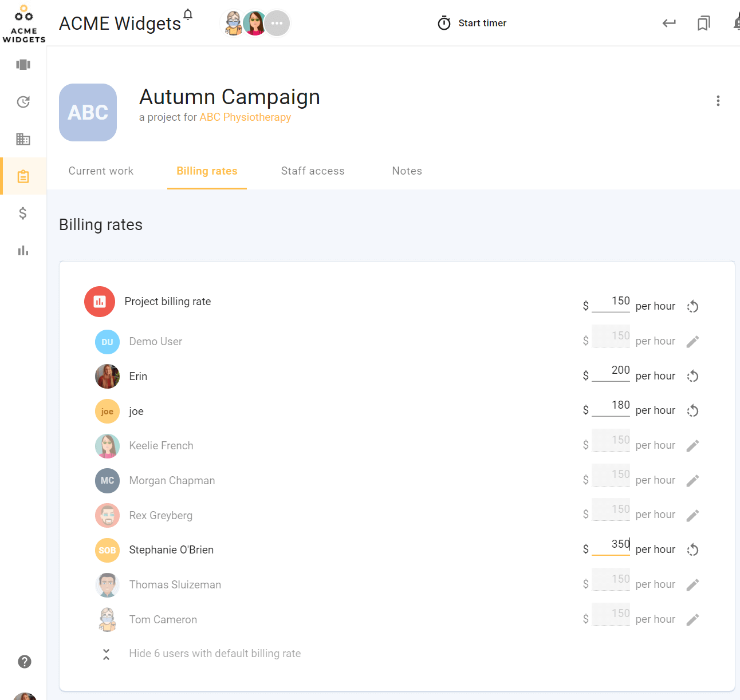The width and height of the screenshot is (740, 700).
Task: Reset Erin's billing rate to default
Action: pyautogui.click(x=692, y=376)
